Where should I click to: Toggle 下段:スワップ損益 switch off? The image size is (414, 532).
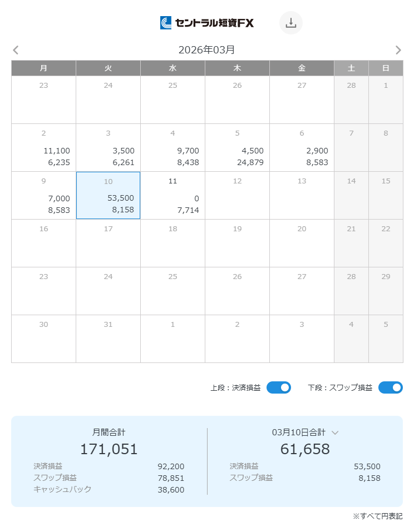click(390, 387)
